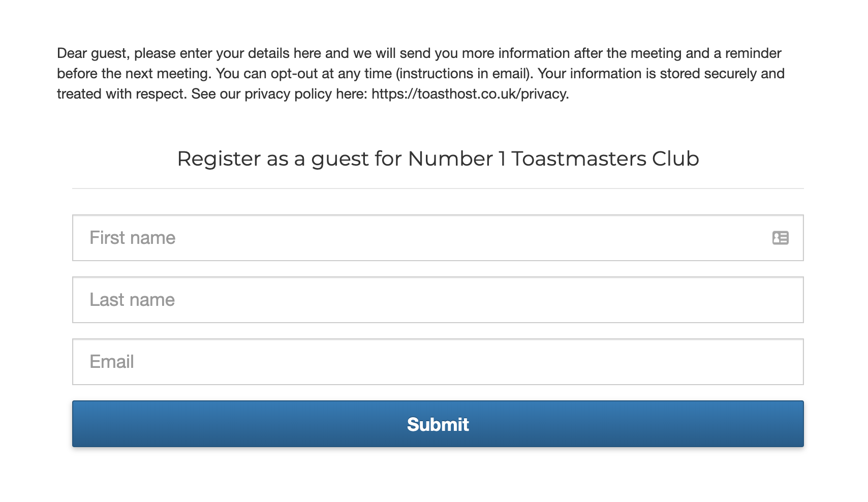Focus the First name input field
Image resolution: width=868 pixels, height=502 pixels.
pos(438,238)
